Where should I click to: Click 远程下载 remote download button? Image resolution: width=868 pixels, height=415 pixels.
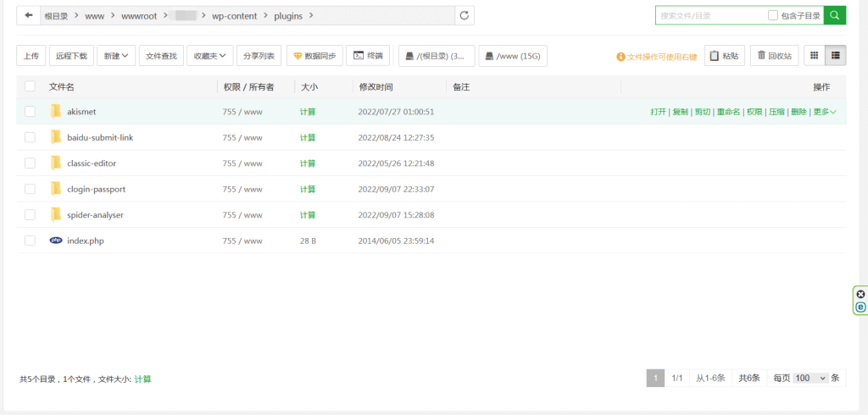click(x=72, y=55)
